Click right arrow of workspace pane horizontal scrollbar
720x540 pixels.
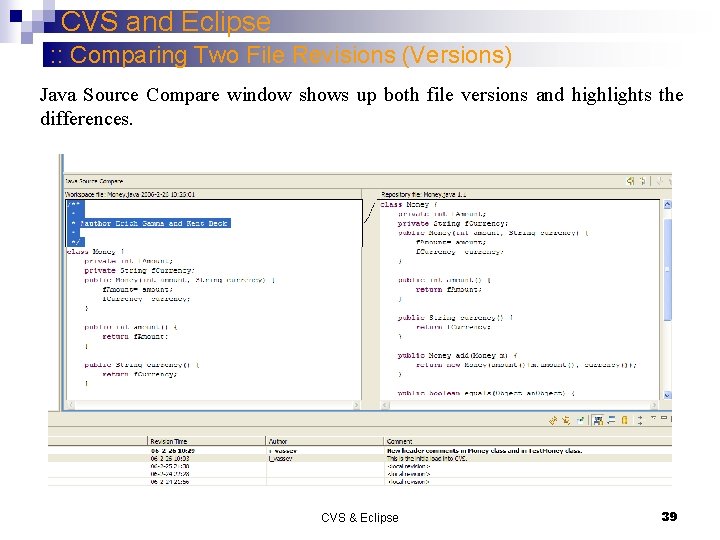click(357, 405)
